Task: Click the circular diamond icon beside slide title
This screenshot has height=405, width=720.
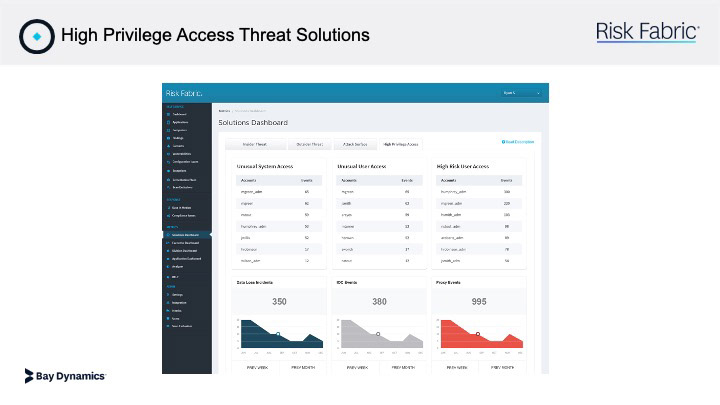Action: [37, 36]
